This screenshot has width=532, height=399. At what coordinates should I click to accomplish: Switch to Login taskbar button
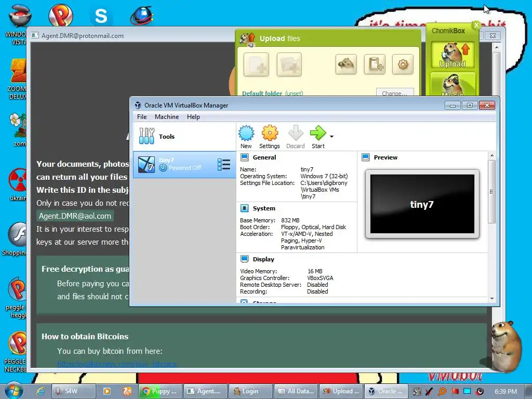(250, 391)
